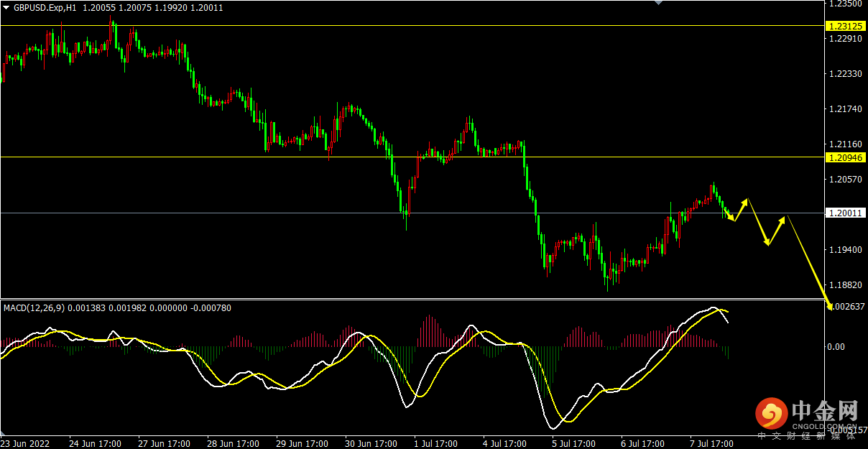This screenshot has width=868, height=449.
Task: Click the 23 Jun 2022 date label
Action: pyautogui.click(x=24, y=443)
